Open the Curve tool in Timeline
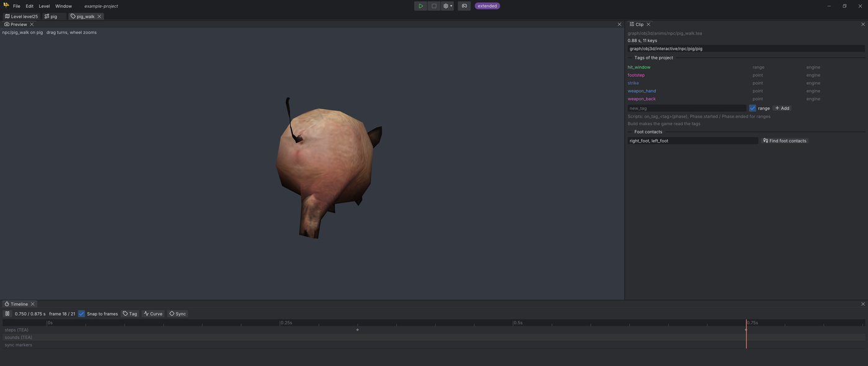The width and height of the screenshot is (868, 366). 153,314
